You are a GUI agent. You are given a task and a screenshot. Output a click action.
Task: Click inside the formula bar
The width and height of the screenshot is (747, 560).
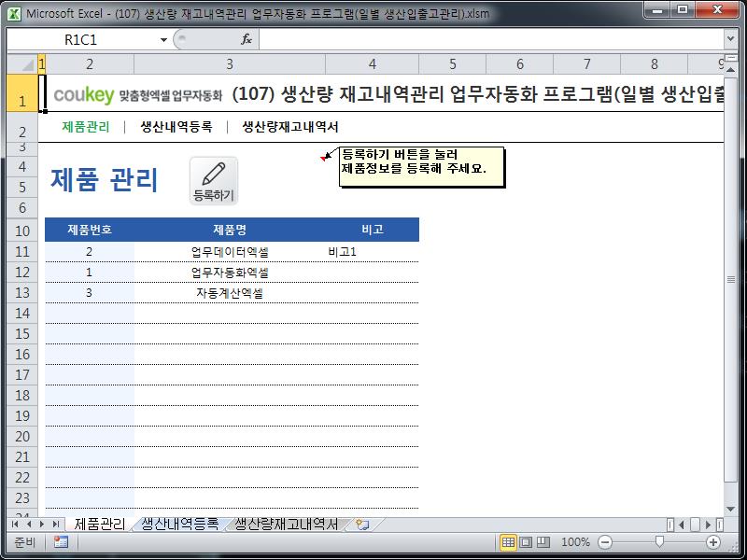click(491, 39)
